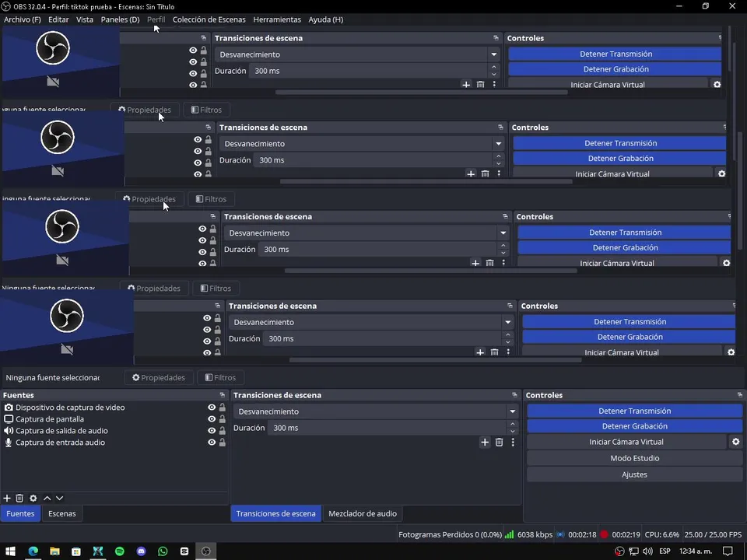The width and height of the screenshot is (747, 560).
Task: Hide Captura de salida de audio eye icon
Action: coord(212,430)
